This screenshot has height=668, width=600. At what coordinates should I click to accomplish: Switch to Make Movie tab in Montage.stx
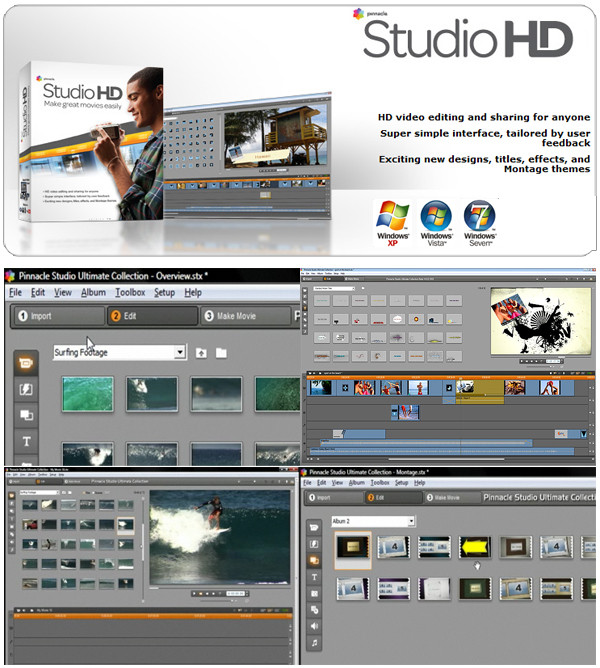(x=451, y=497)
